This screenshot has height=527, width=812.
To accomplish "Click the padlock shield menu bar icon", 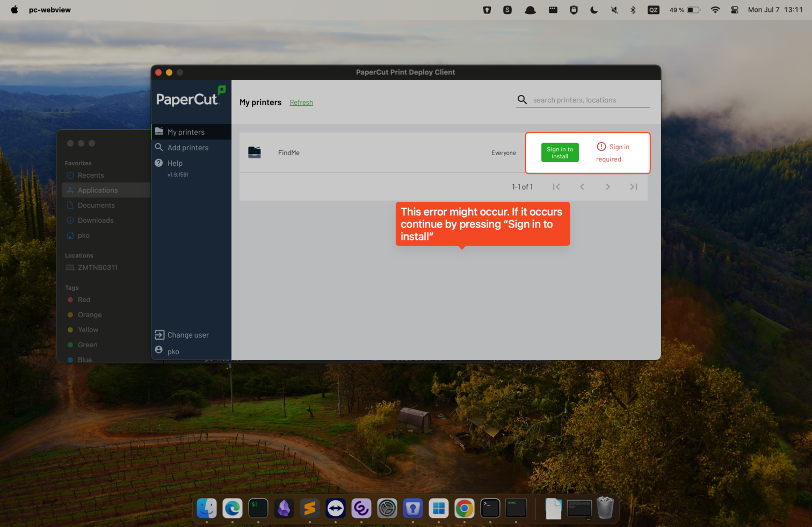I will tap(574, 10).
